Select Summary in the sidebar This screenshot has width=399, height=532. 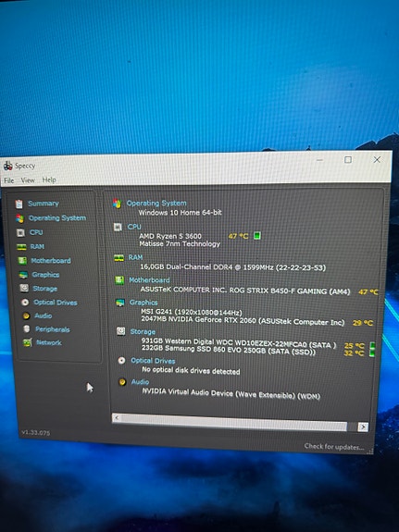click(44, 204)
